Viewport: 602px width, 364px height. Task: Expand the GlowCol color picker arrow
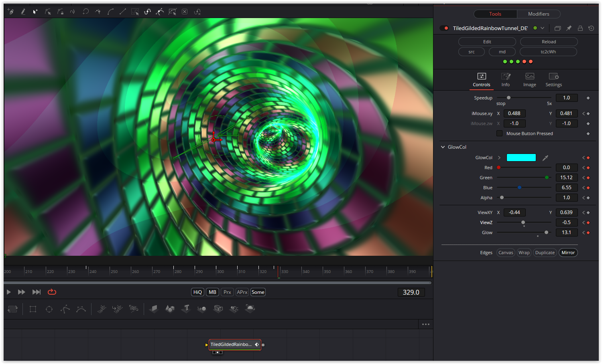(499, 158)
